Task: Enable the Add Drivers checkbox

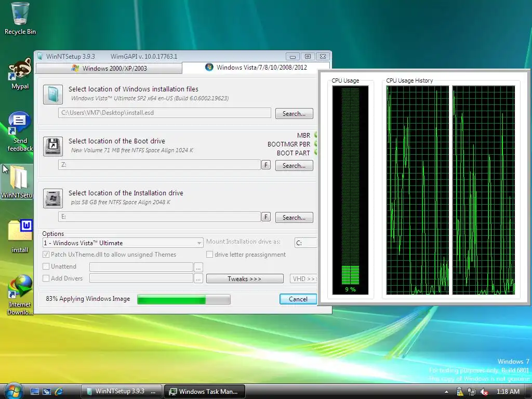Action: click(x=46, y=278)
